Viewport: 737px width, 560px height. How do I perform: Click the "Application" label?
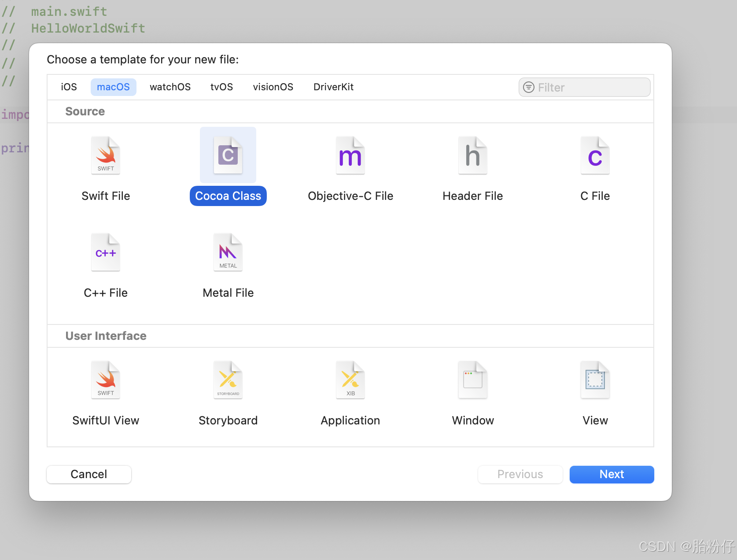(350, 420)
